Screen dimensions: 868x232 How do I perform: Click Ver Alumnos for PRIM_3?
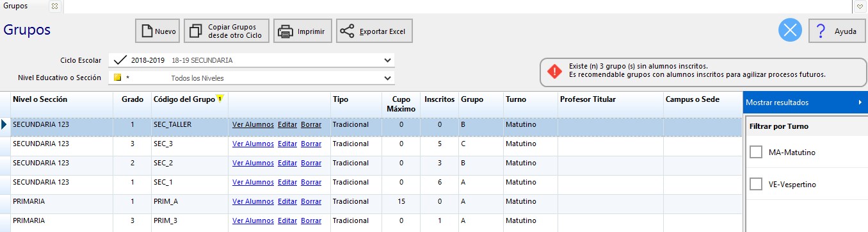253,221
